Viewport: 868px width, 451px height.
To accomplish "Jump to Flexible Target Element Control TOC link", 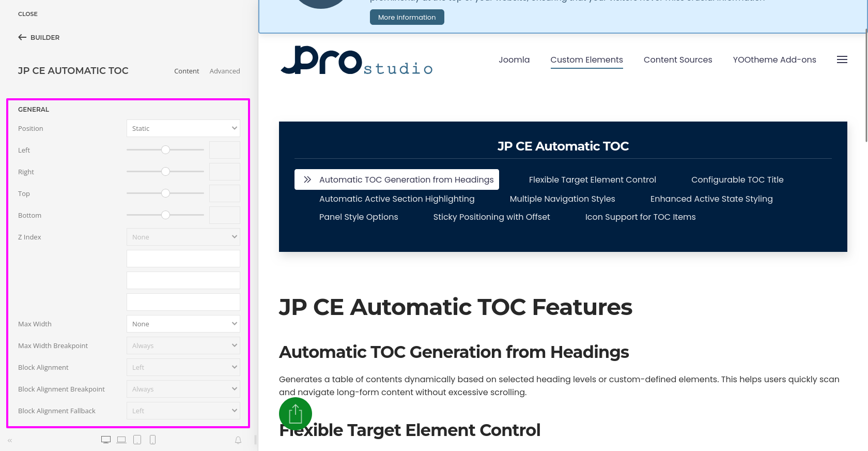I will click(x=592, y=179).
